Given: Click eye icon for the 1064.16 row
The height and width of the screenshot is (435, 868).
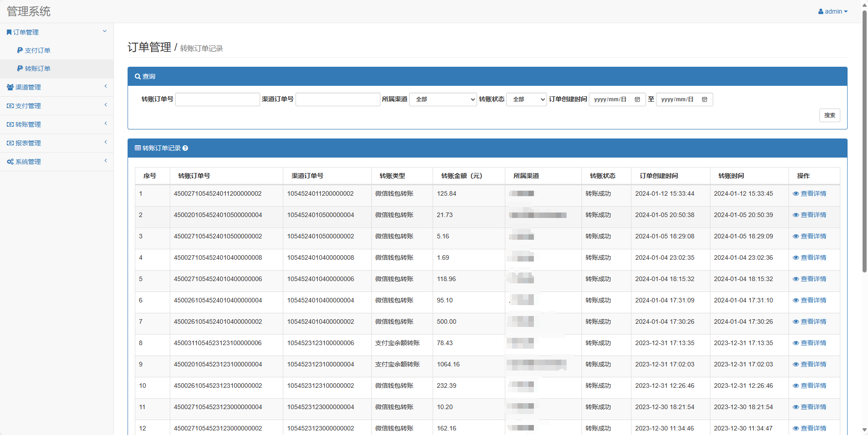Looking at the screenshot, I should [x=796, y=365].
